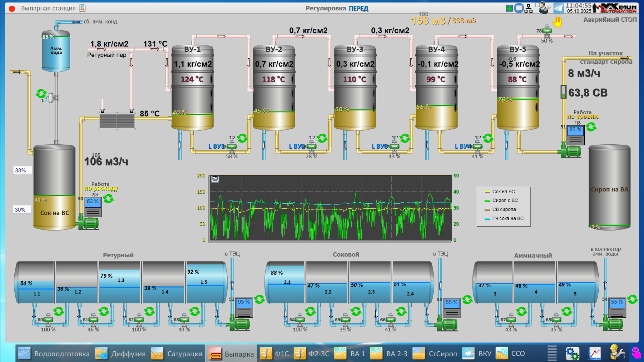Viewport: 644px width, 362px height.
Task: Open the Telegram notification icon in header
Action: pos(558,8)
